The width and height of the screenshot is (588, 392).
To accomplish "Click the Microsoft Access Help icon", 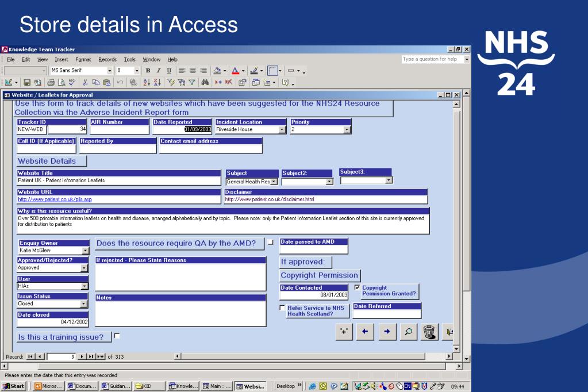I will [285, 83].
